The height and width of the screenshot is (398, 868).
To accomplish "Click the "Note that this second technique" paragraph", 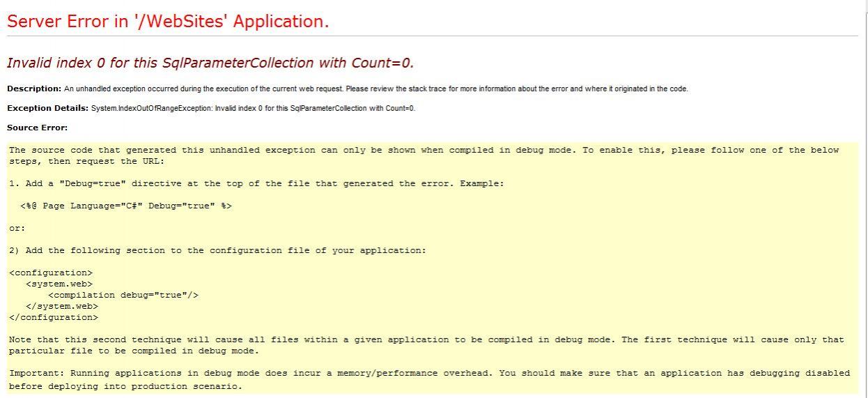I will click(x=426, y=345).
